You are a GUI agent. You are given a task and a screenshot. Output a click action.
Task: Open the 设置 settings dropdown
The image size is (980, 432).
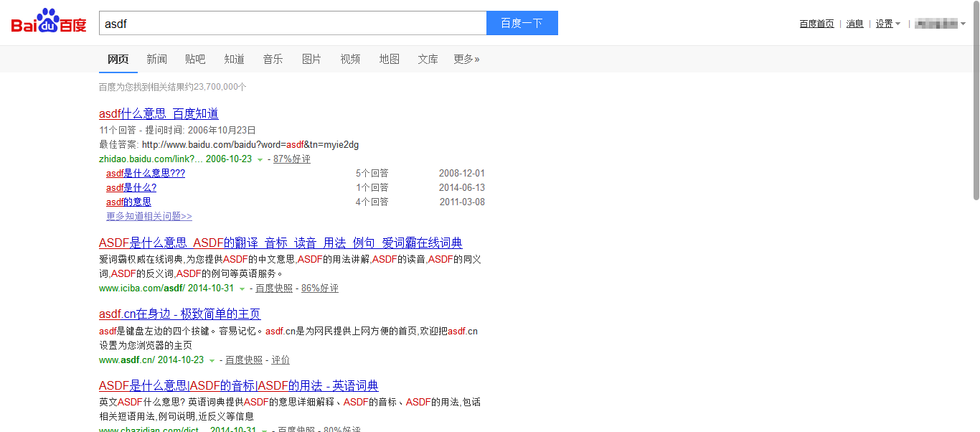[887, 23]
